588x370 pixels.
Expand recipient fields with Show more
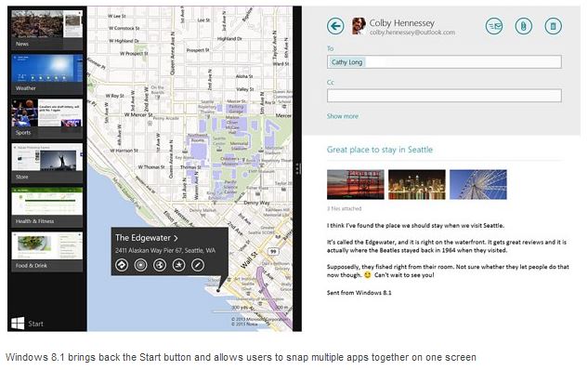tap(343, 116)
